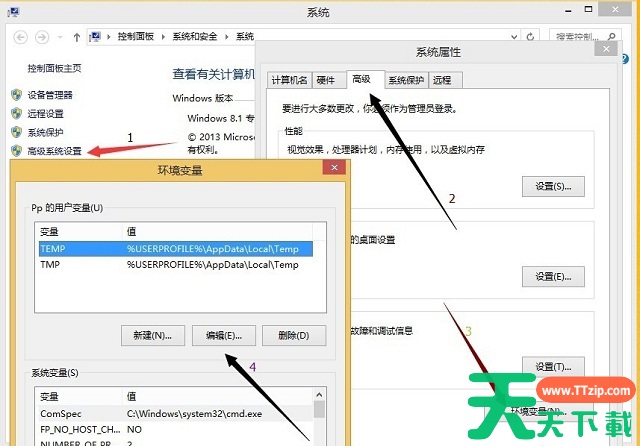Click the system variables list scrollbar

pyautogui.click(x=319, y=420)
